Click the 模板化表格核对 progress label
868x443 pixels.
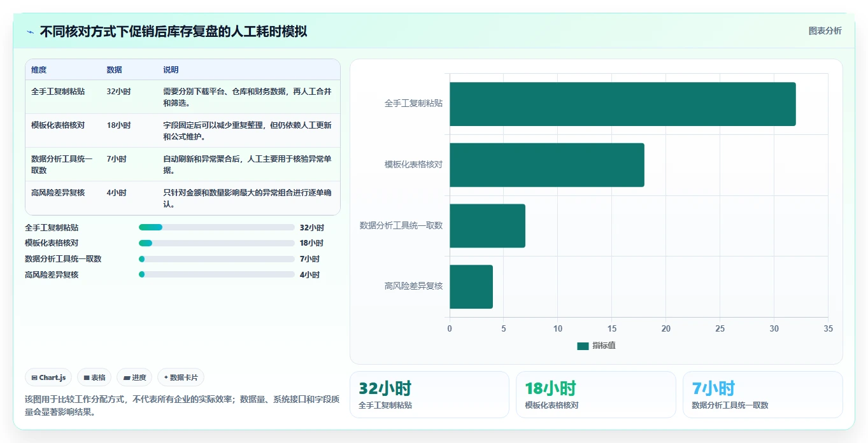pos(52,243)
